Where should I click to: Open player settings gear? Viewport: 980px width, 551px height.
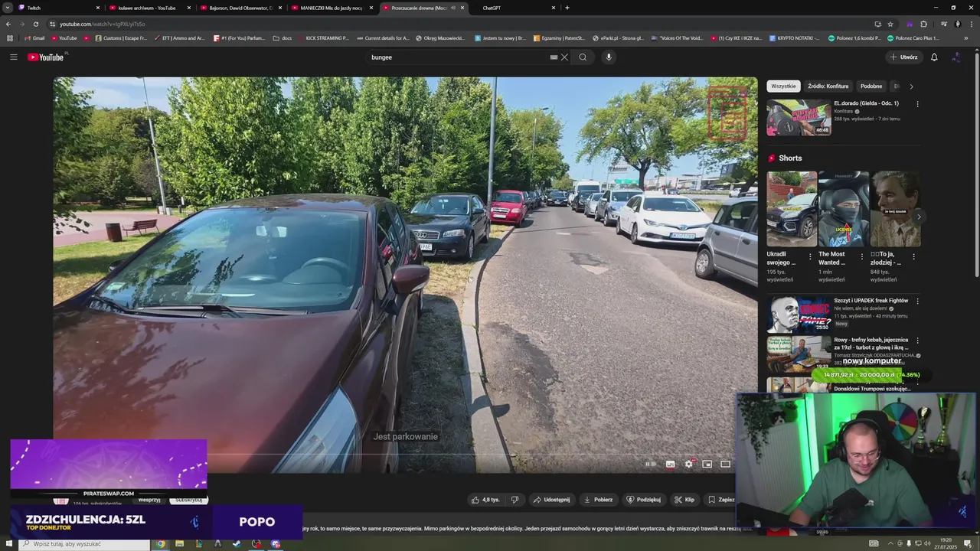click(688, 464)
